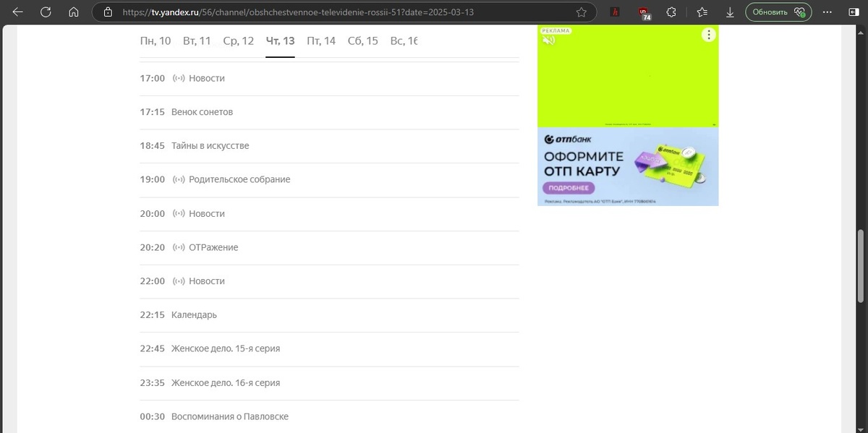
Task: Open the browser three-dots settings menu
Action: point(827,12)
